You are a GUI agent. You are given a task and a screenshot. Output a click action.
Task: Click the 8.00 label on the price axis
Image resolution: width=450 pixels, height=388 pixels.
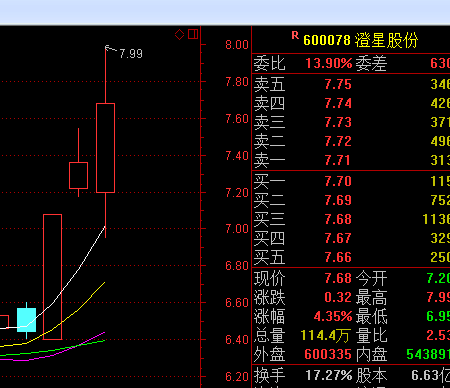click(x=237, y=45)
